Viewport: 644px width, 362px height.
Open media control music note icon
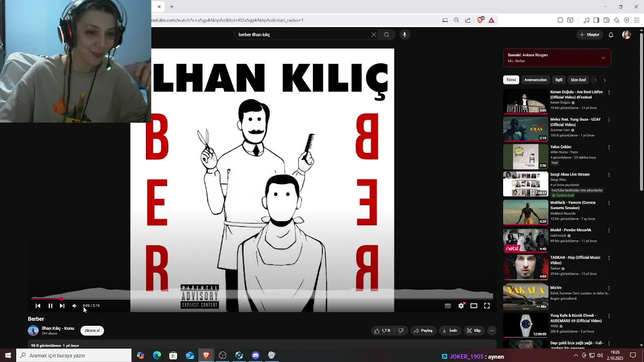coord(586,20)
